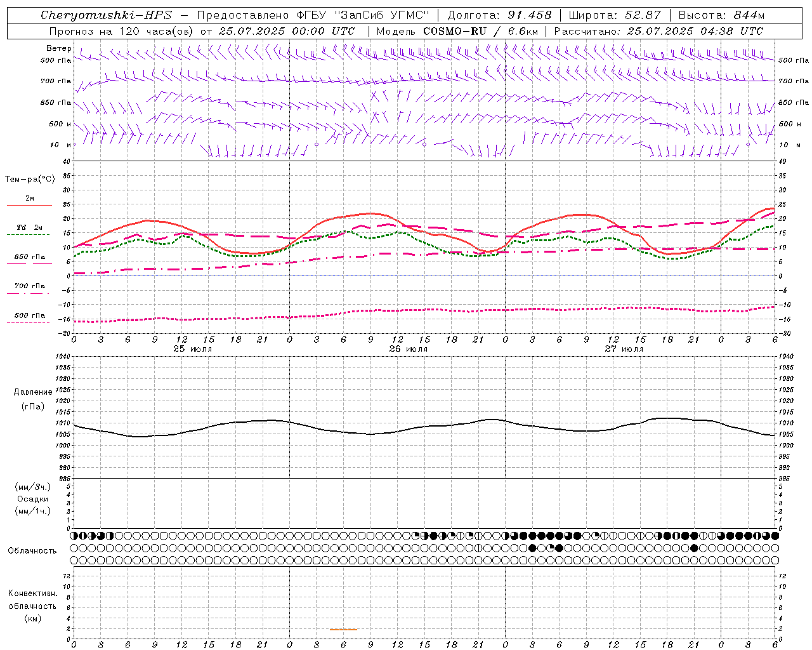Select the 500 гПа temperature legend entry
Viewport: 812px width, 650px height.
pos(30,315)
